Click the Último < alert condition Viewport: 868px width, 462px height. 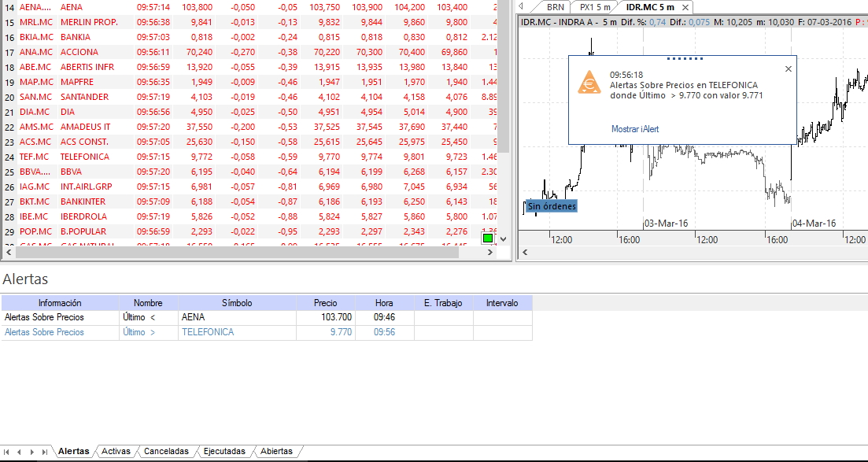tap(139, 317)
